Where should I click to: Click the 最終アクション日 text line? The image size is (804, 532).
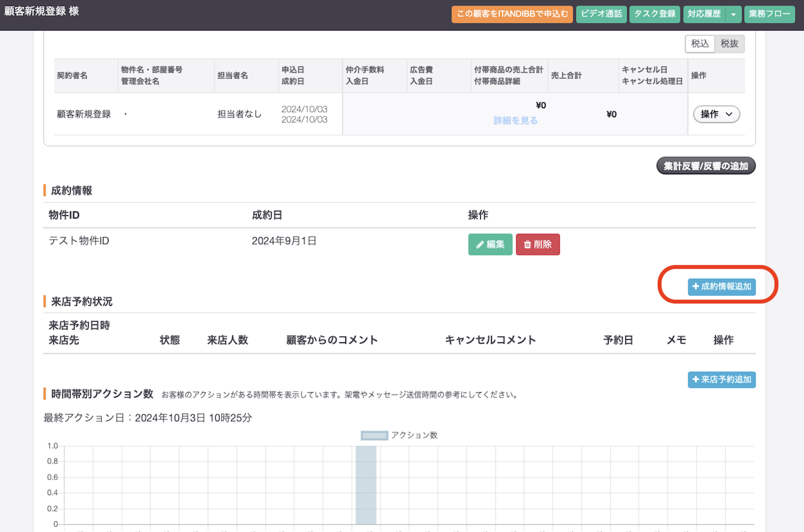click(148, 418)
